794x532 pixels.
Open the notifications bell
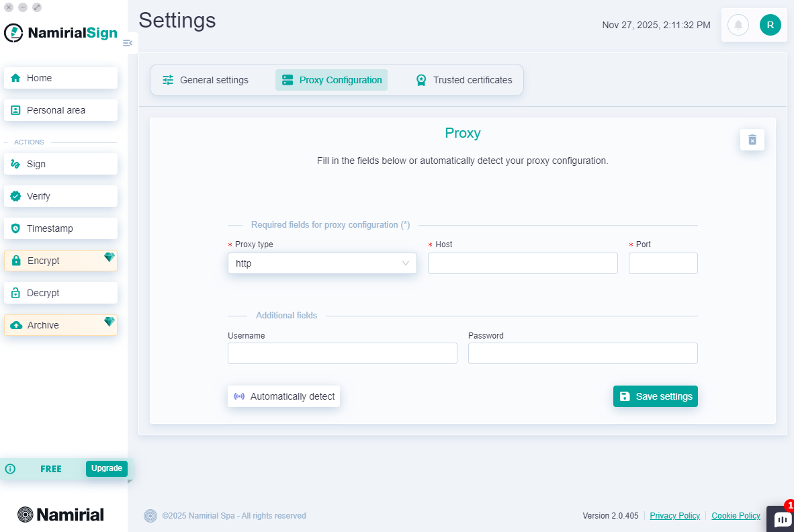point(738,25)
